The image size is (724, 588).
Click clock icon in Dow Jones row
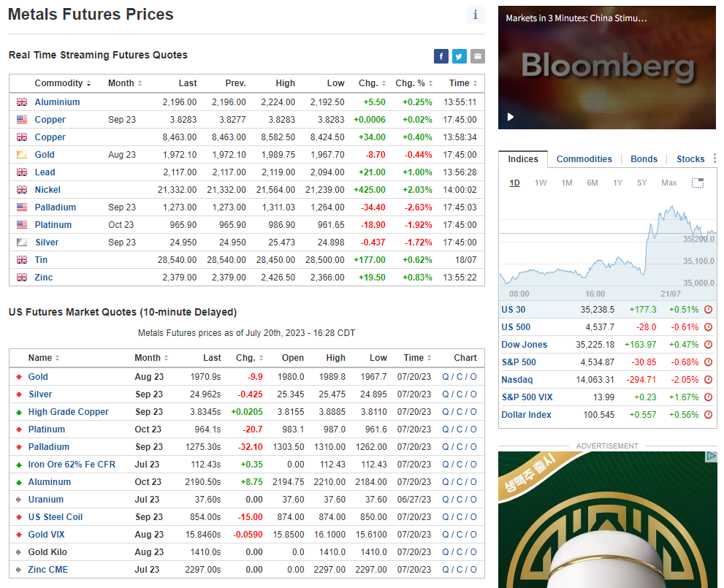709,345
